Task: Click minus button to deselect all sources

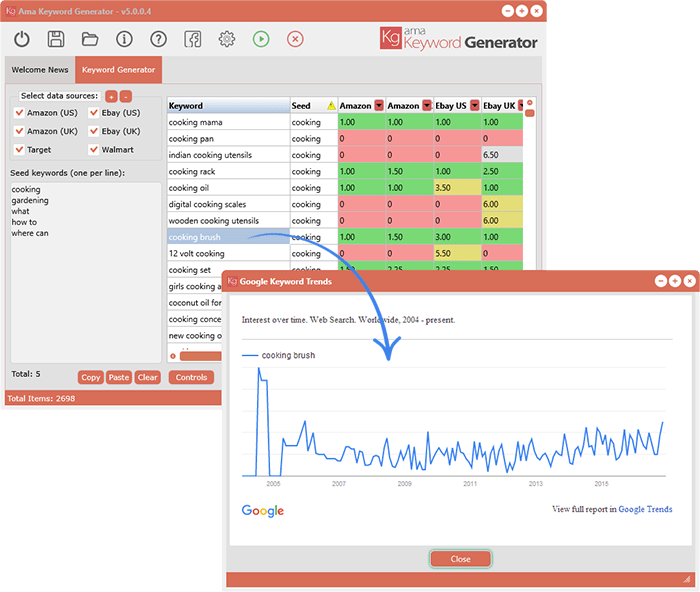Action: click(125, 96)
